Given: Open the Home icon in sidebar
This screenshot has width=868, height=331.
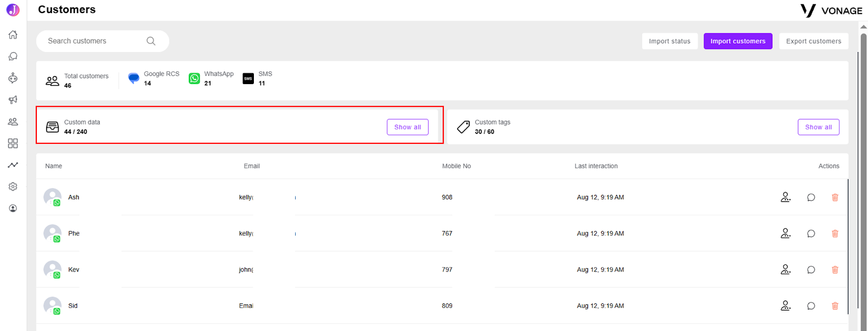Looking at the screenshot, I should [x=13, y=35].
